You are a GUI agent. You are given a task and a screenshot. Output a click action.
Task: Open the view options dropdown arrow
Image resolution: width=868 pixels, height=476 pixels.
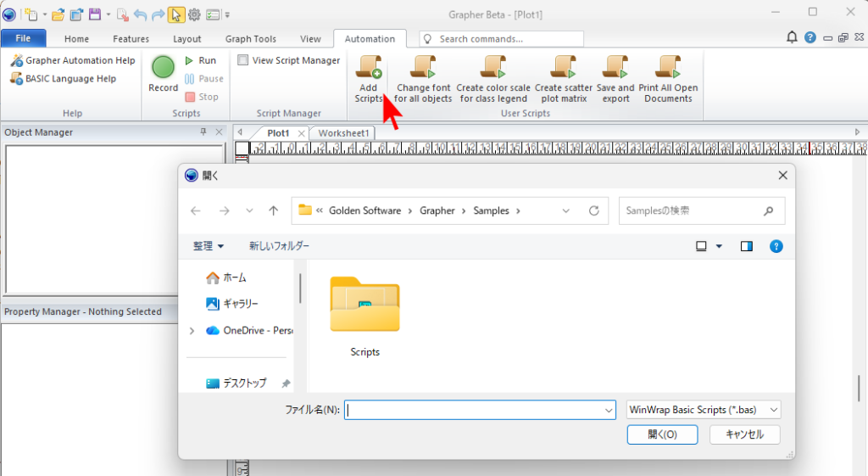pos(719,246)
